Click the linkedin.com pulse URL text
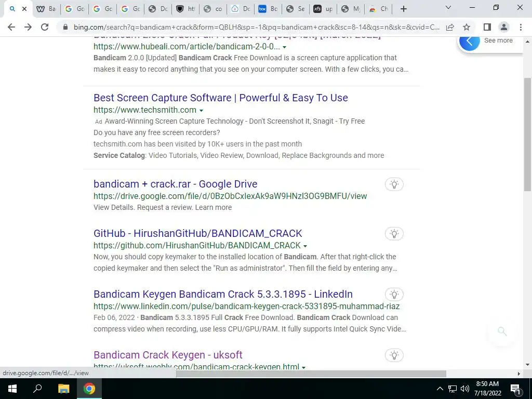This screenshot has height=399, width=532. [x=247, y=307]
